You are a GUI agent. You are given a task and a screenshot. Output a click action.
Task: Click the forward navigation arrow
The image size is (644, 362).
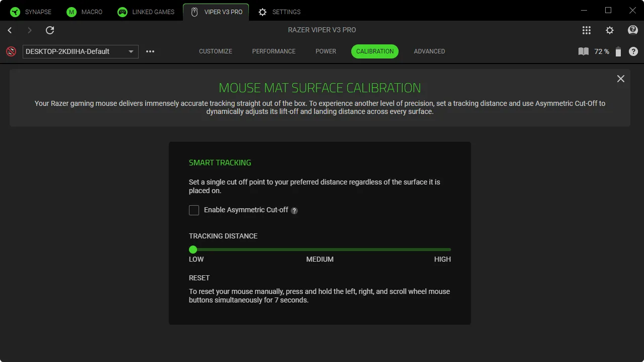tap(29, 30)
